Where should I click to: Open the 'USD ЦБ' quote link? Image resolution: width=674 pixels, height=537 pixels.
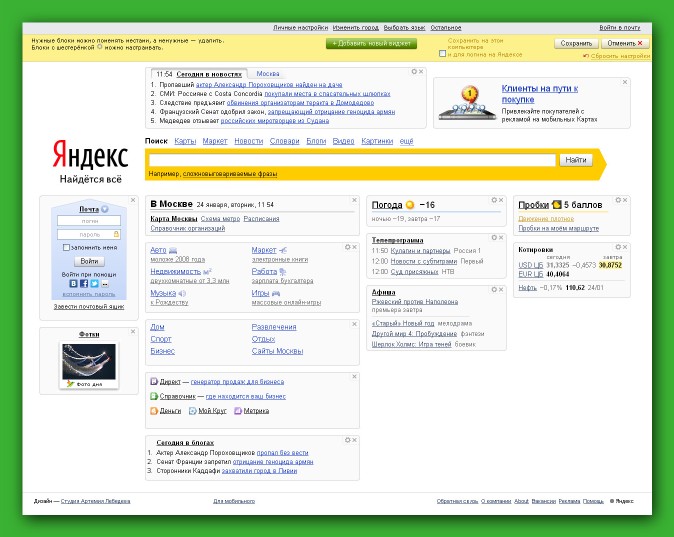tap(531, 265)
